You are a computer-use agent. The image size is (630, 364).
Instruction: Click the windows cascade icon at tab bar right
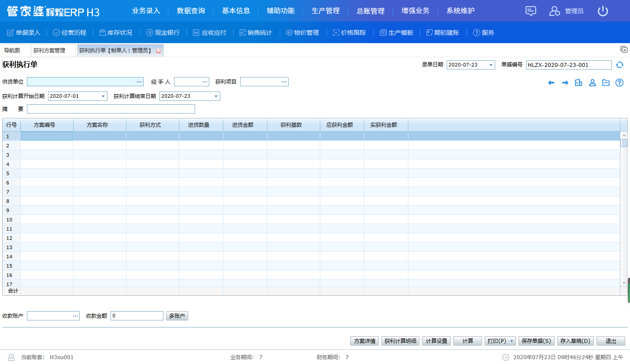[x=624, y=49]
